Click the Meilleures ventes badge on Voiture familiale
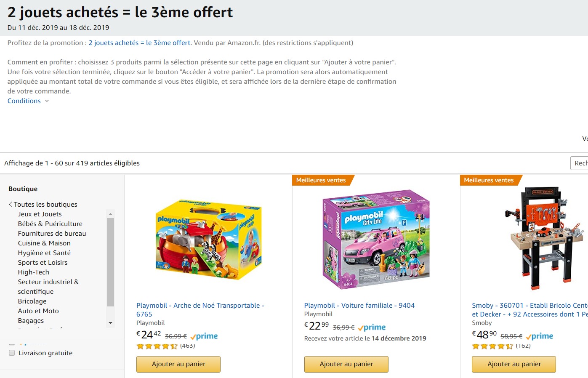The width and height of the screenshot is (588, 378). [321, 180]
